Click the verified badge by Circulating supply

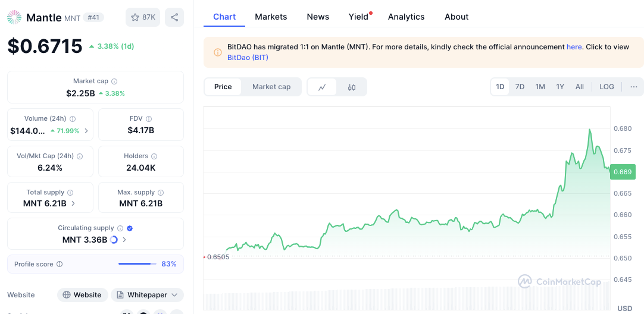(x=130, y=228)
